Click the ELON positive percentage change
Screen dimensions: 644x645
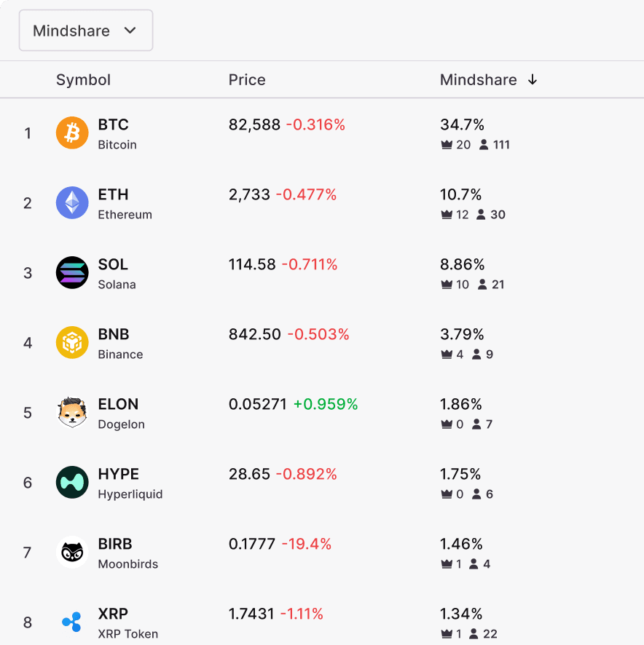coord(326,404)
